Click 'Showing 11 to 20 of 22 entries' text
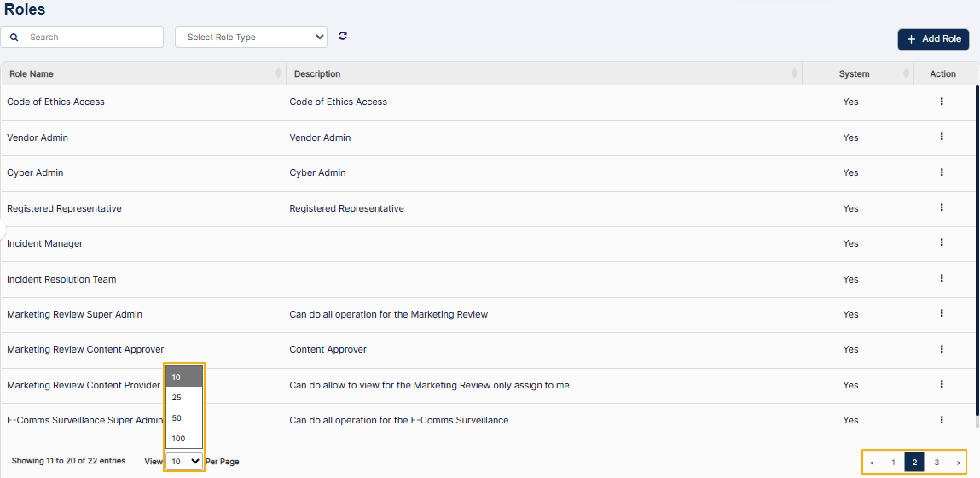The height and width of the screenshot is (478, 980). pos(69,461)
